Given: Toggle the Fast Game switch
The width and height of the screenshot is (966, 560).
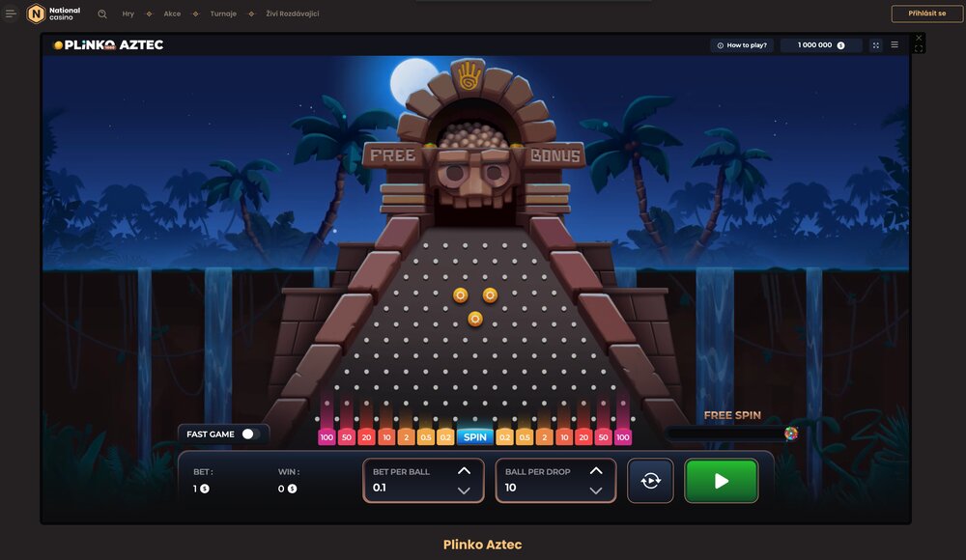Looking at the screenshot, I should tap(250, 434).
